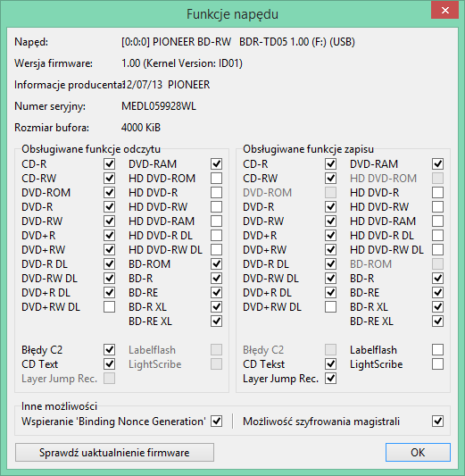Click firmware version 1.00 Kernel Version text
Screen dimensions: 465x476
[x=182, y=63]
